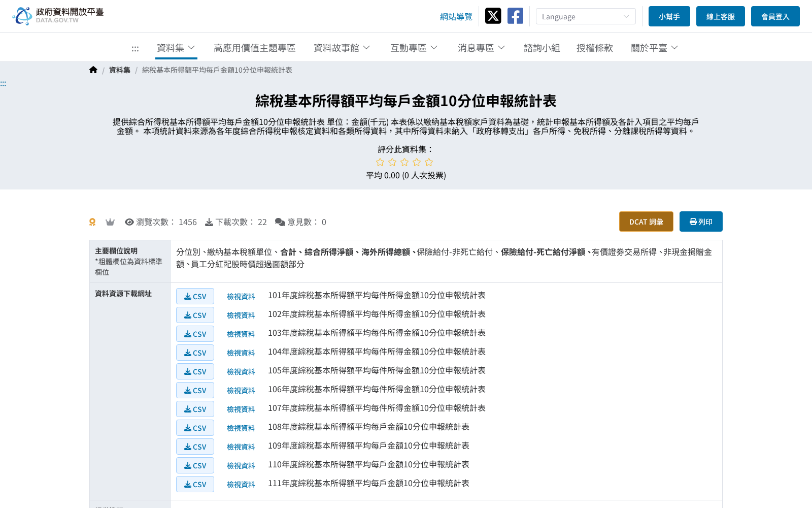Click the row label 資料資源下載網址

tap(123, 294)
